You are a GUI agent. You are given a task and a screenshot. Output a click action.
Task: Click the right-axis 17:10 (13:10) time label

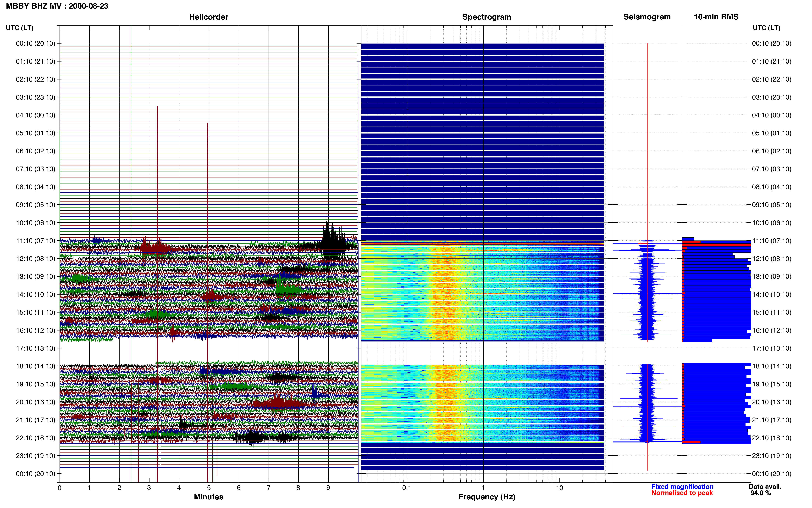pyautogui.click(x=772, y=348)
